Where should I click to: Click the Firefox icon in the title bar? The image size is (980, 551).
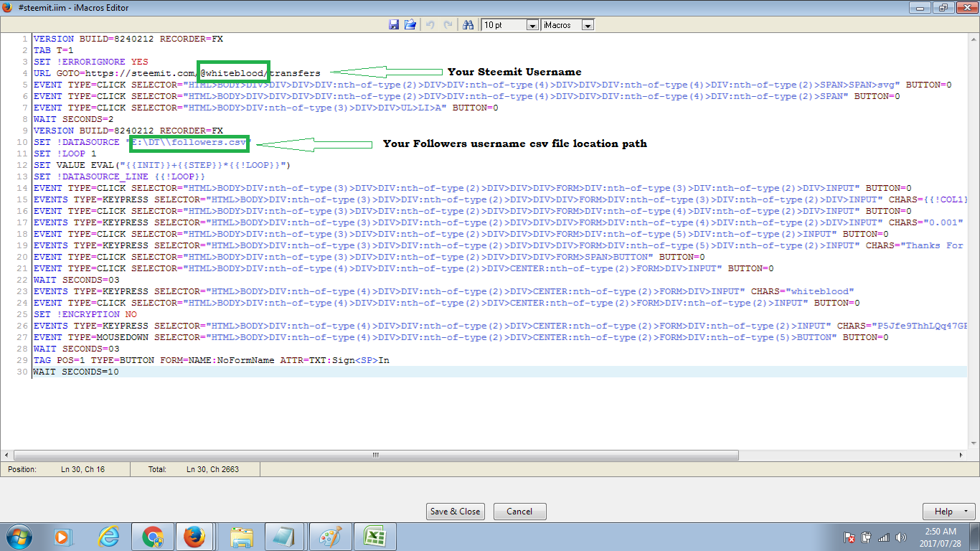click(8, 7)
